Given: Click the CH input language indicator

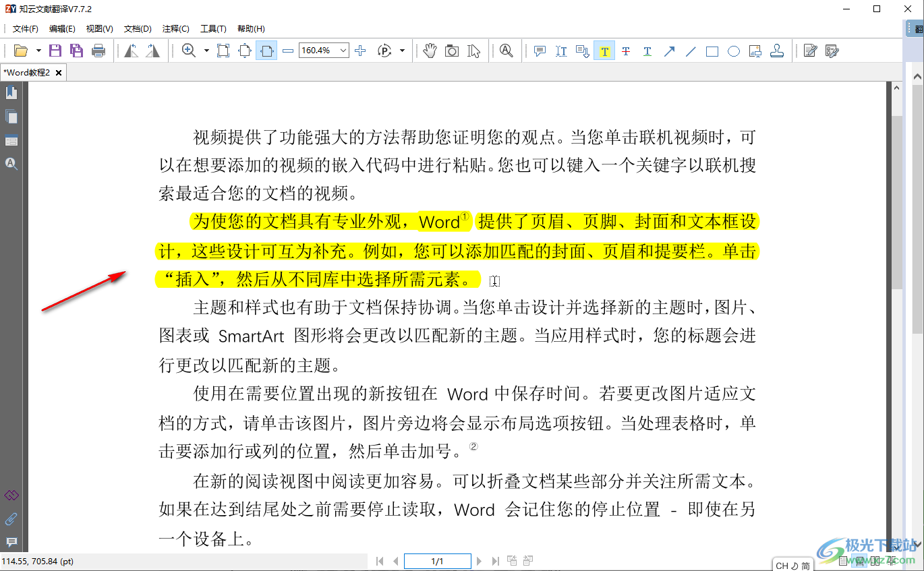Looking at the screenshot, I should (782, 566).
